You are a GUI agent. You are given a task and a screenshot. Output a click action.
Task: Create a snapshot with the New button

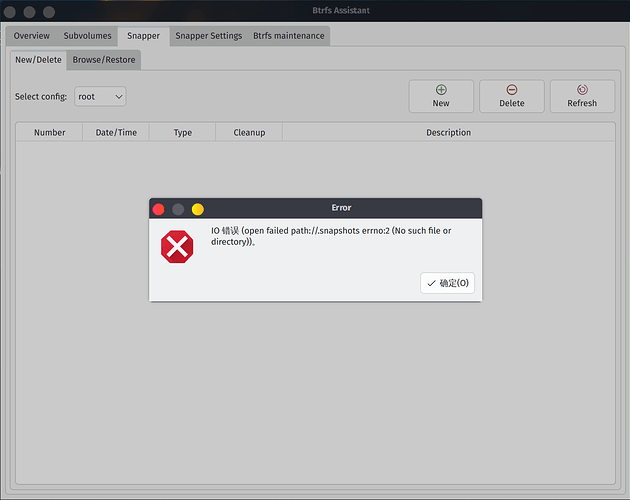[x=441, y=96]
